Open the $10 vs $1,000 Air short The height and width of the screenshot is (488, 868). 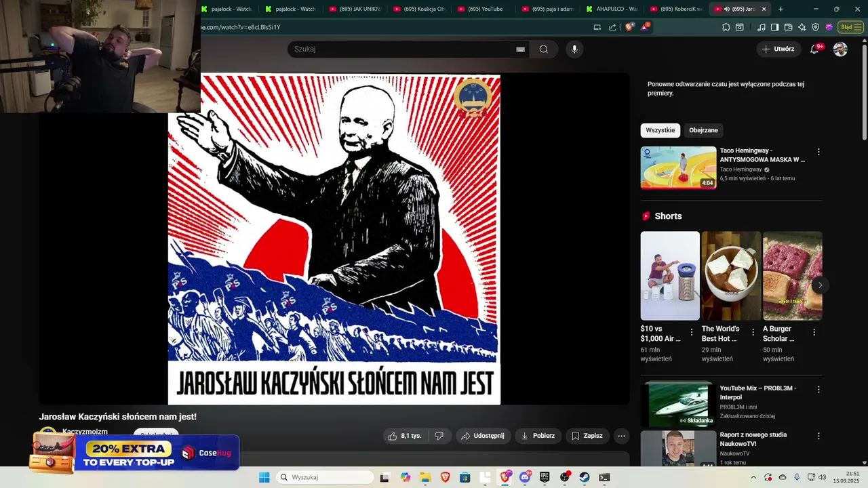(670, 276)
